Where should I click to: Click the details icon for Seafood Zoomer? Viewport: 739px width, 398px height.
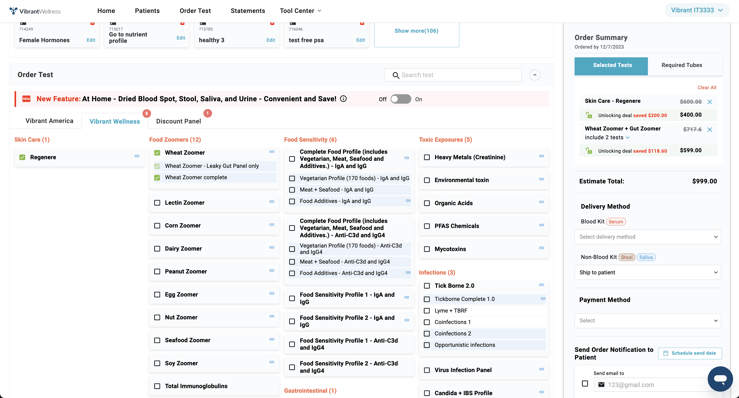click(x=272, y=339)
